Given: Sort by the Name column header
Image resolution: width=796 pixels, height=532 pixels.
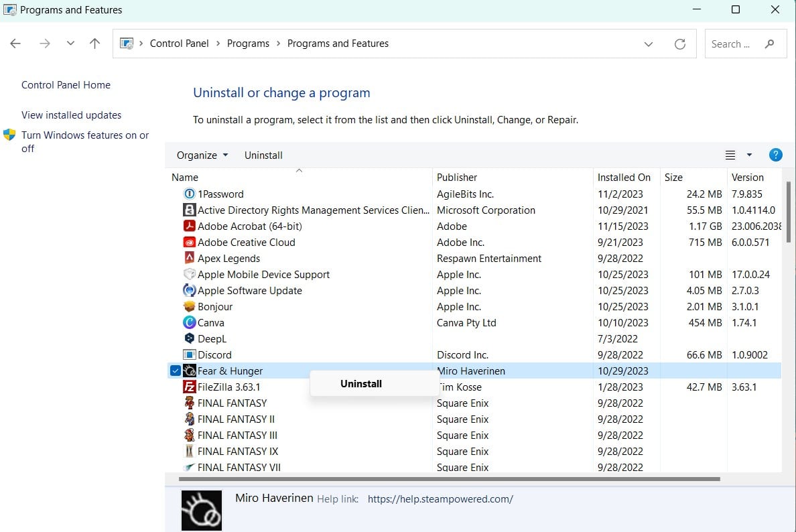Looking at the screenshot, I should (x=185, y=177).
